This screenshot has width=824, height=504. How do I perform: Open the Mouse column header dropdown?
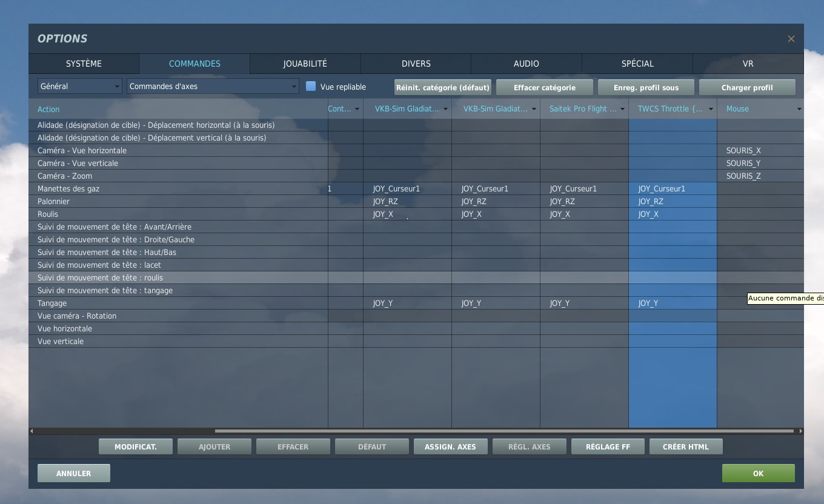799,109
